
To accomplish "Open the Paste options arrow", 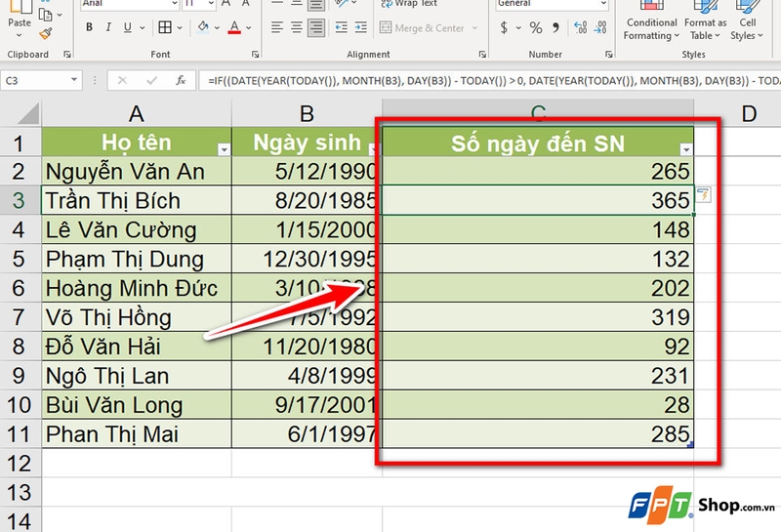I will pyautogui.click(x=19, y=36).
